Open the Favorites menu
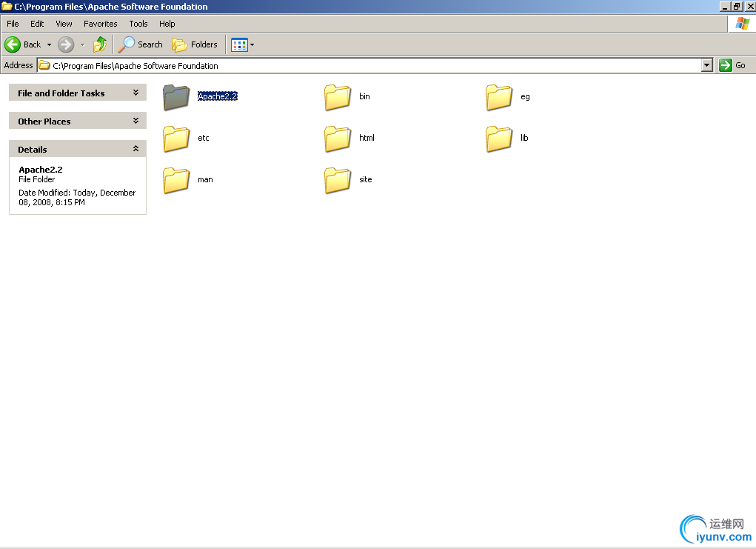 [x=100, y=24]
